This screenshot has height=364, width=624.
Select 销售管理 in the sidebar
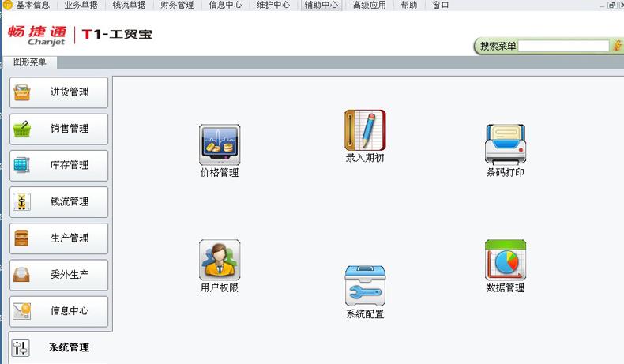[x=59, y=129]
